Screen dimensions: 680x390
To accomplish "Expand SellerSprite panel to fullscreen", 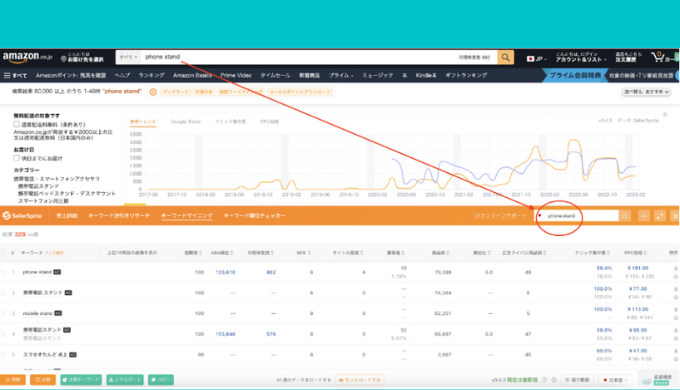I will 660,216.
